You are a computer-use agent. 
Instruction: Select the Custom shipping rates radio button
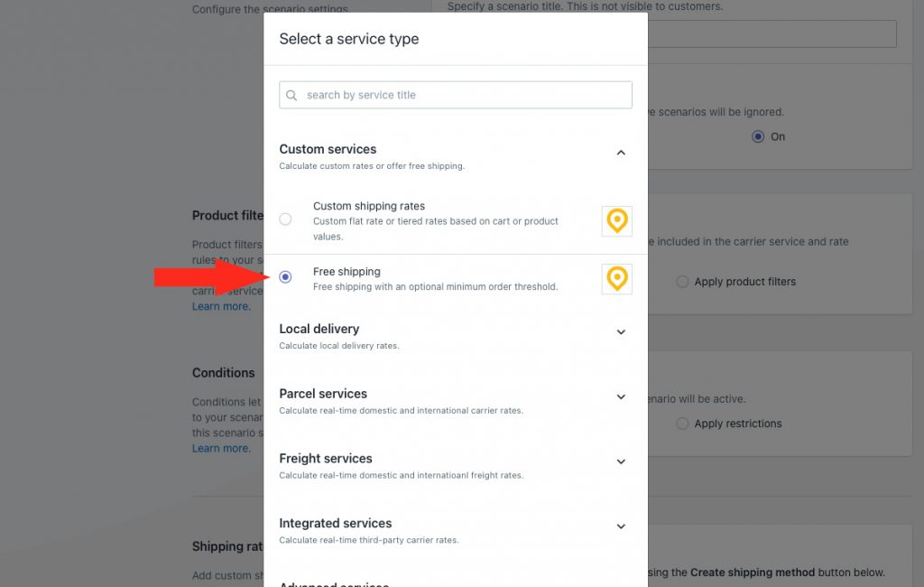pyautogui.click(x=285, y=219)
